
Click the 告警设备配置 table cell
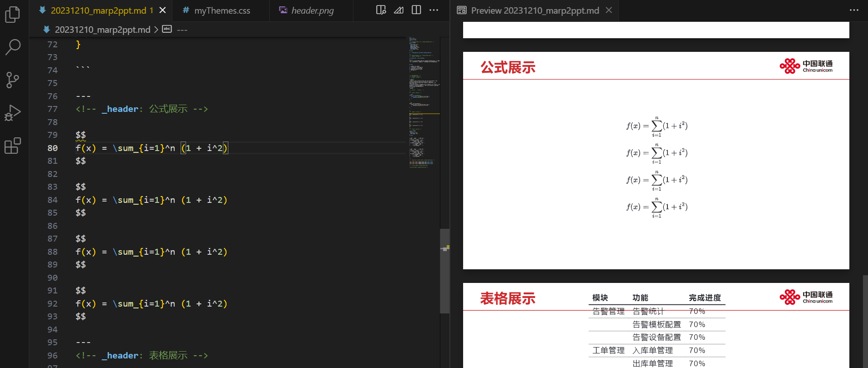click(656, 337)
